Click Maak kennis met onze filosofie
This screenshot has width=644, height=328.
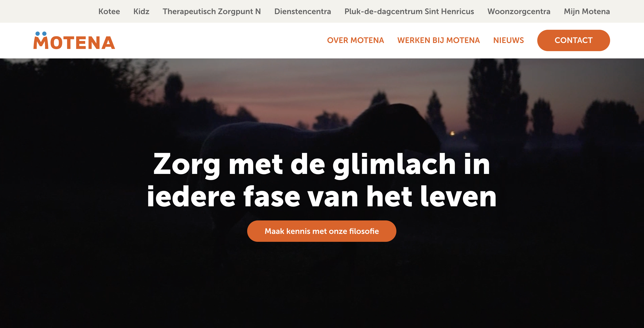point(322,231)
